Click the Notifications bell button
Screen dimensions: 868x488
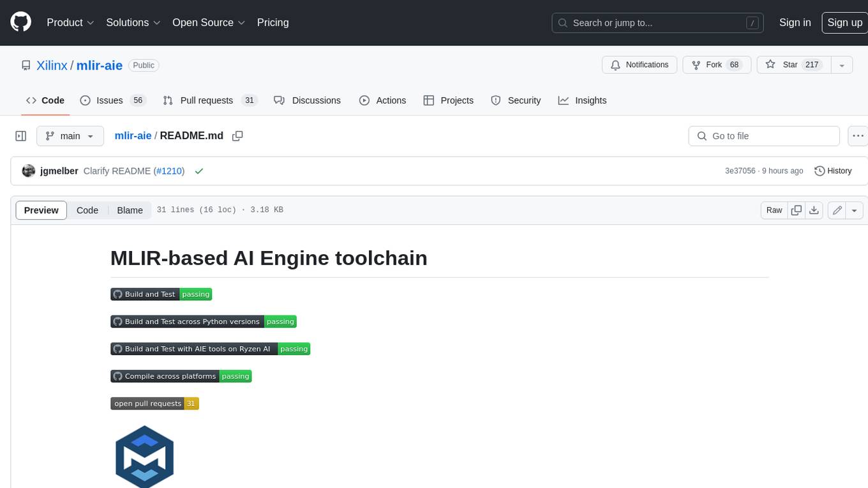click(640, 65)
